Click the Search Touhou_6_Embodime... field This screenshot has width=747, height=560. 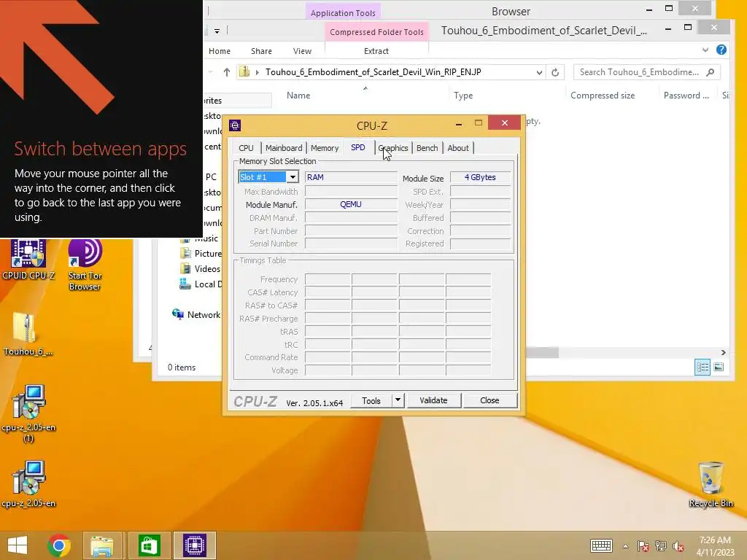point(639,72)
